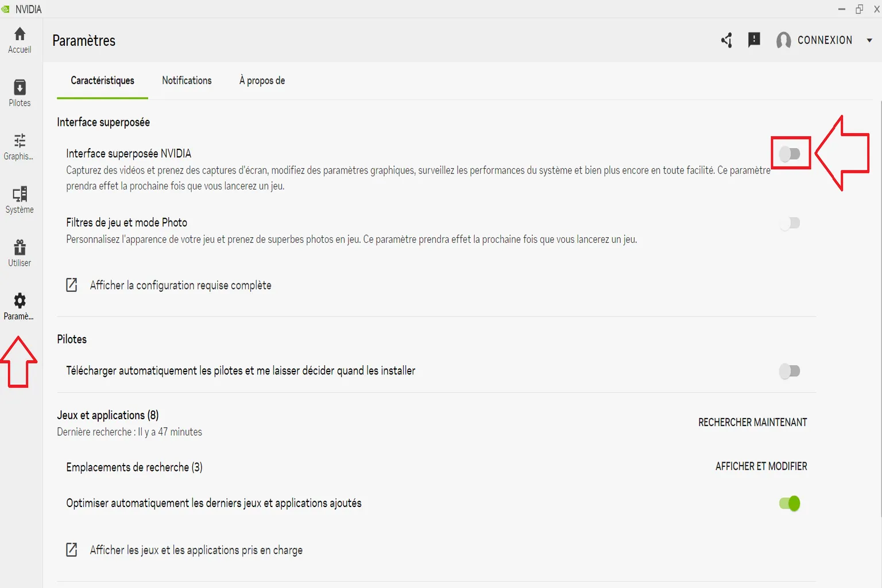Disable Optimiser automatiquement les derniers jeux toggle
The height and width of the screenshot is (588, 882).
pyautogui.click(x=790, y=504)
